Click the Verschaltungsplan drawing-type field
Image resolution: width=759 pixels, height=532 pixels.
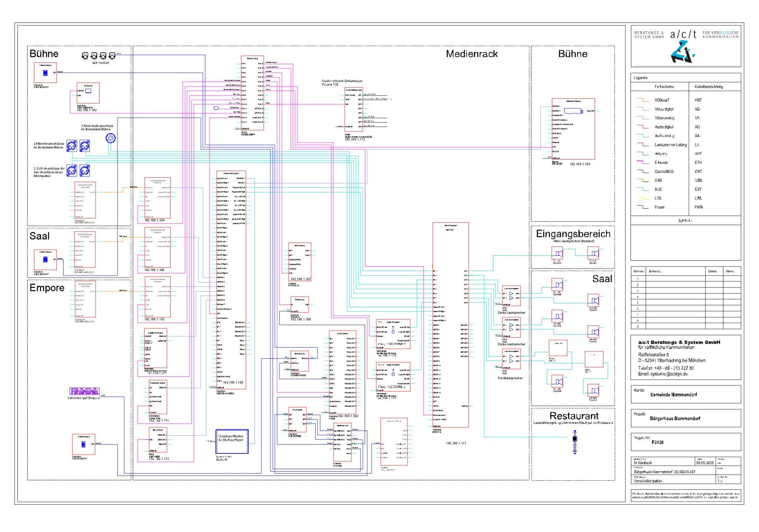tap(648, 481)
